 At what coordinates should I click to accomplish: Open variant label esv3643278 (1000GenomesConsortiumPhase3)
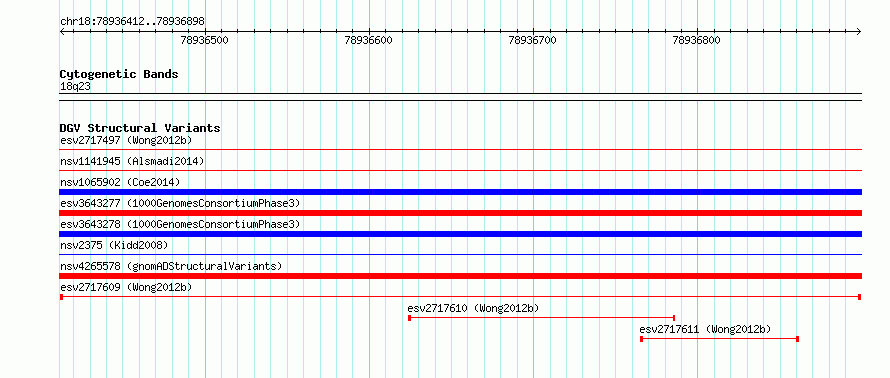[x=180, y=224]
